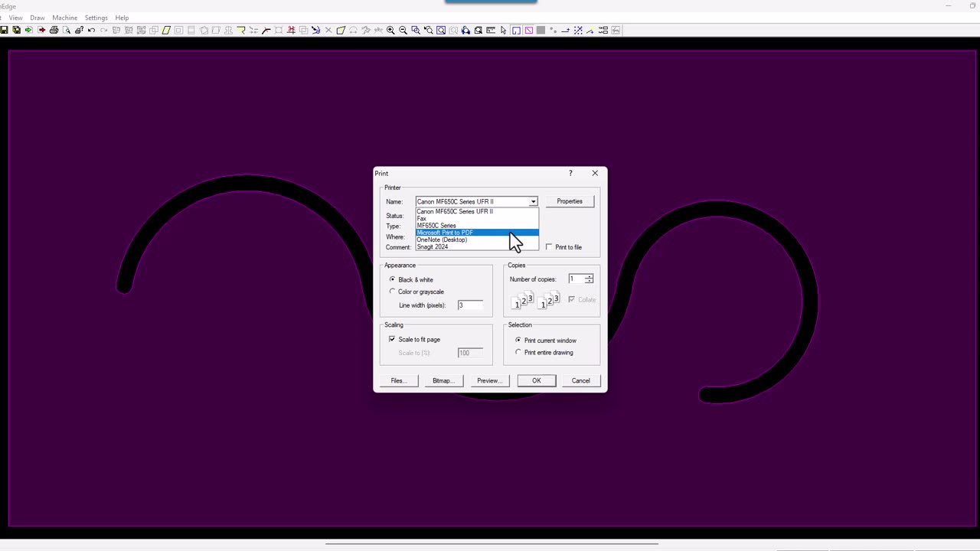This screenshot has width=980, height=551.
Task: Toggle the Scale to fit page checkbox
Action: click(x=392, y=339)
